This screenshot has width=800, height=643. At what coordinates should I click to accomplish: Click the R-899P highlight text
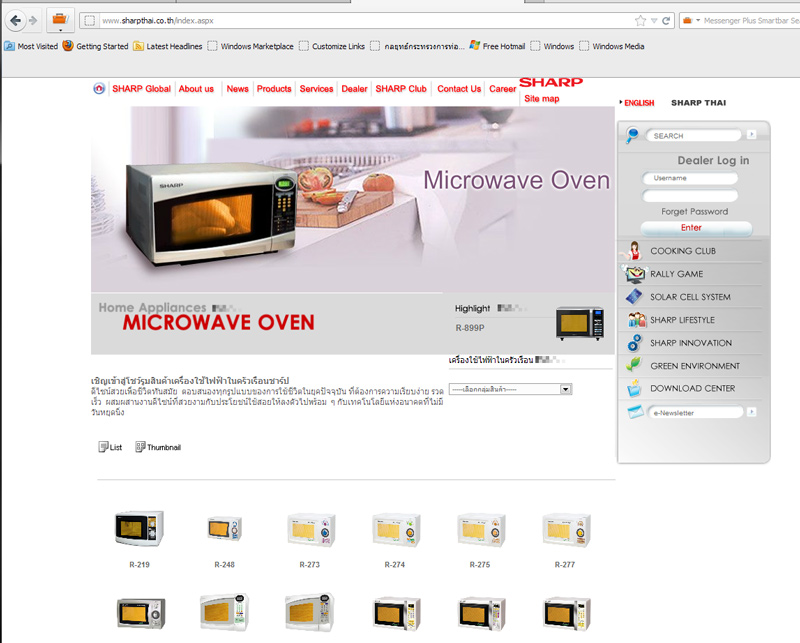click(x=470, y=328)
